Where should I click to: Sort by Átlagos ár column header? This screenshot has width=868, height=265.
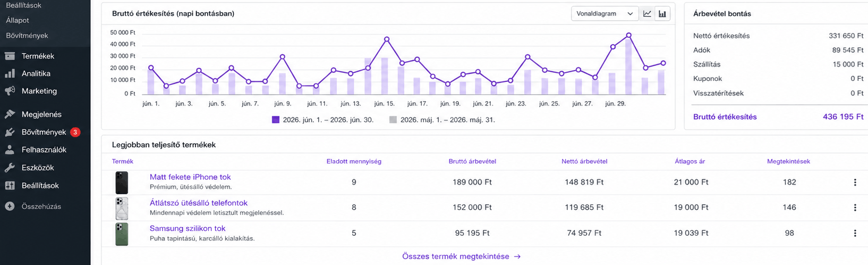[x=690, y=161]
